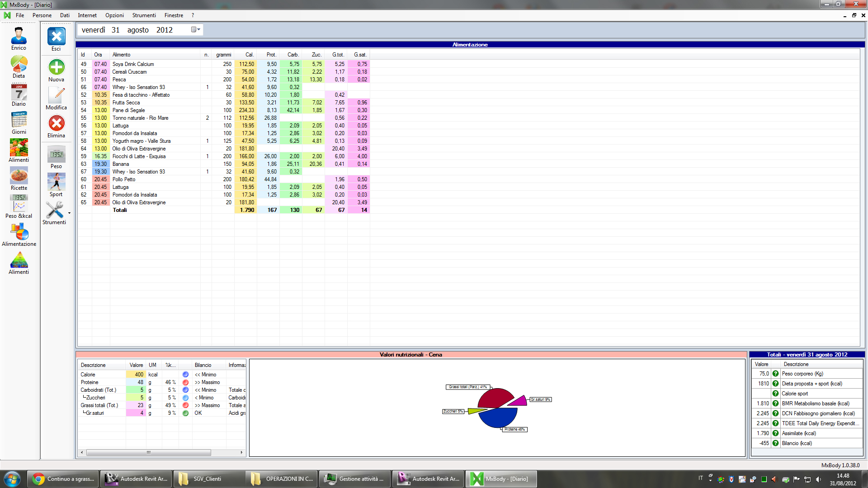This screenshot has width=868, height=488.
Task: Click help icon beside BMR Metabolismo basale
Action: [775, 404]
